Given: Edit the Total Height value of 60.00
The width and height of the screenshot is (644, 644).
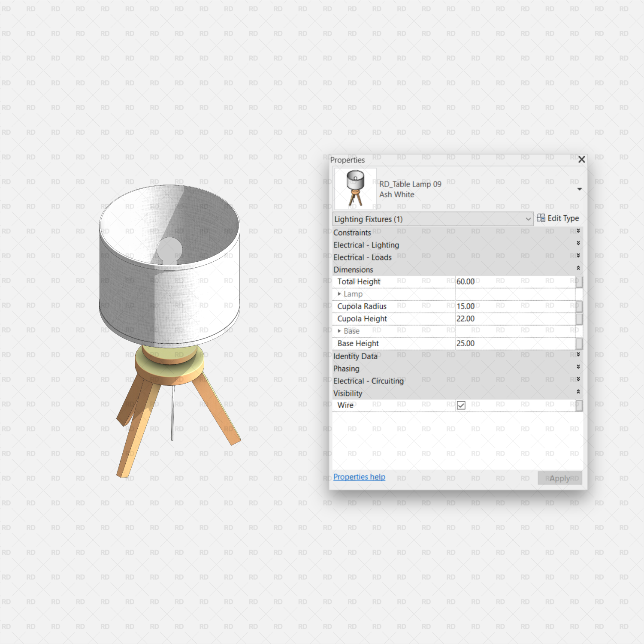Looking at the screenshot, I should (493, 282).
